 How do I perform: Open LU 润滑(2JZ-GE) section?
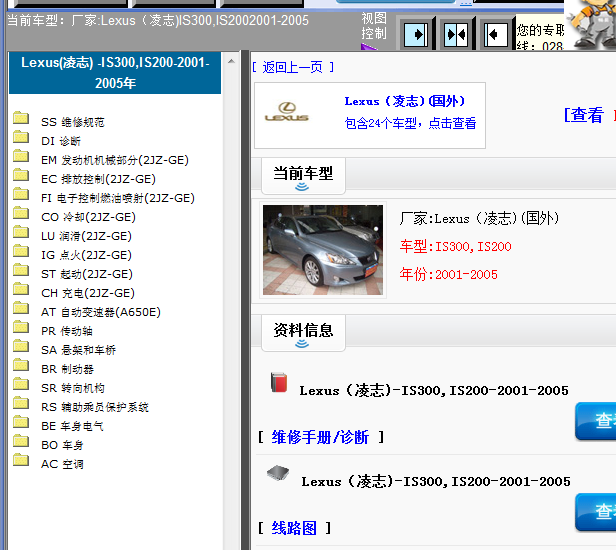coord(86,236)
